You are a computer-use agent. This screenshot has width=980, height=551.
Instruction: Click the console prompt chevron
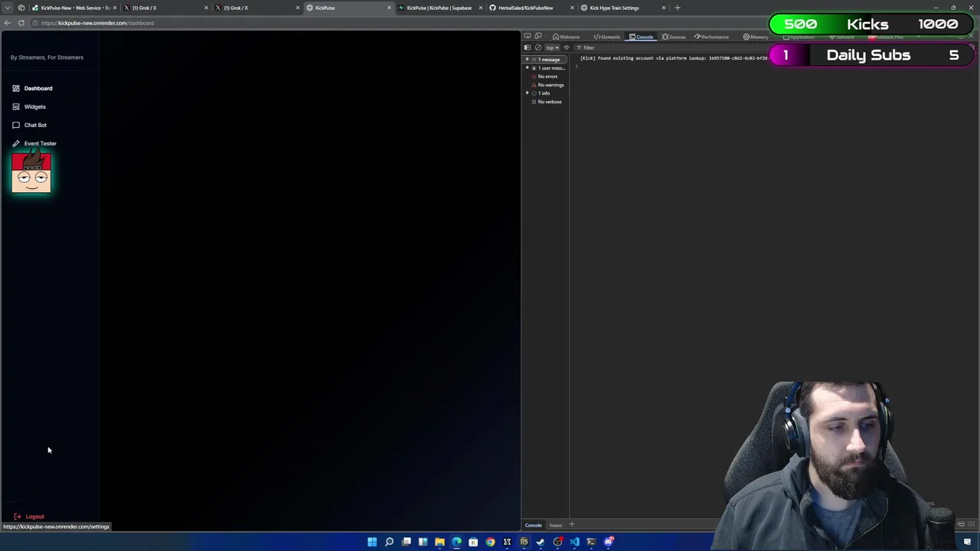(576, 67)
